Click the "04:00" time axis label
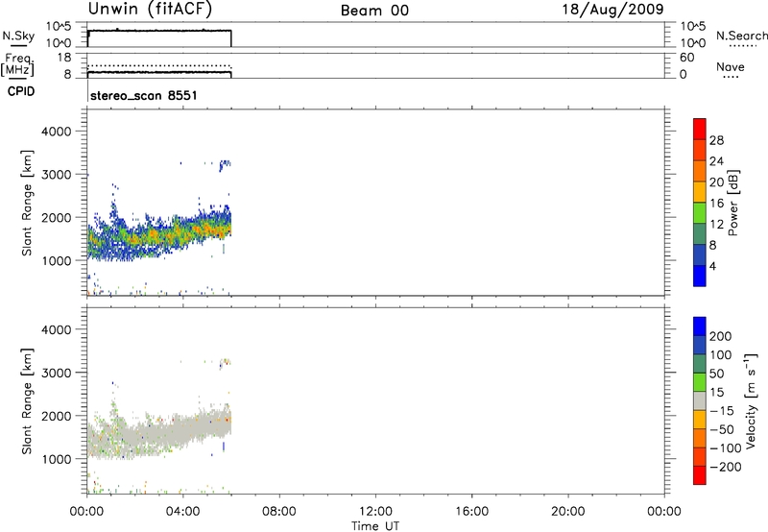The height and width of the screenshot is (532, 768). click(182, 512)
